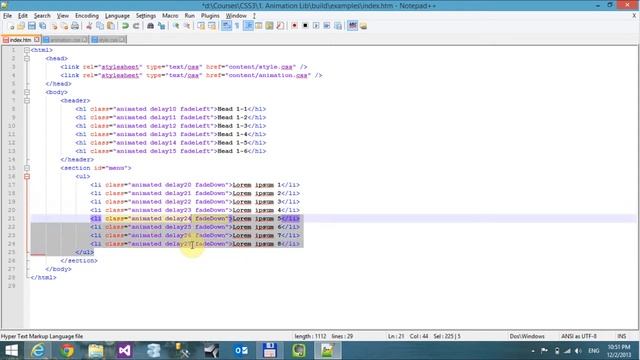The width and height of the screenshot is (640, 360).
Task: Collapse the ul fold on line 16
Action: tap(27, 176)
